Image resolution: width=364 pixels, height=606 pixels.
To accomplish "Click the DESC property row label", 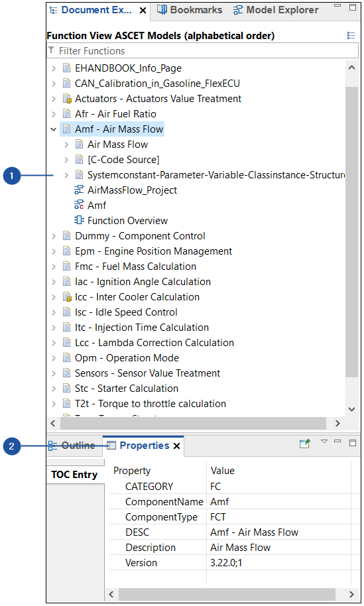I will [137, 532].
